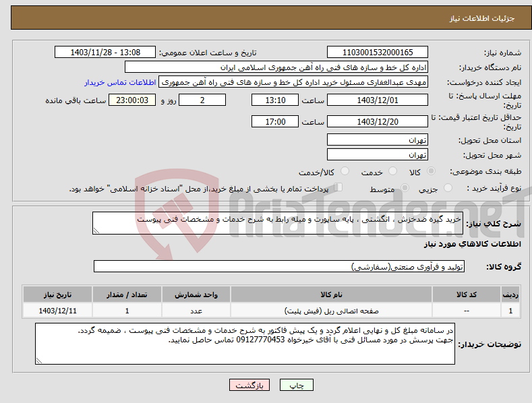Click the شماره نیاز field 1103001532000165
532x403 pixels.
click(x=378, y=53)
